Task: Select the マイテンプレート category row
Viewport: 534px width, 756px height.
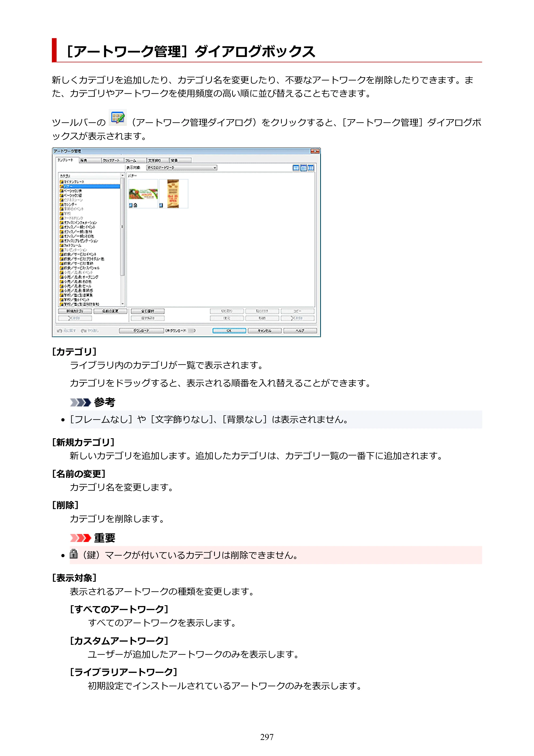Action: [90, 182]
